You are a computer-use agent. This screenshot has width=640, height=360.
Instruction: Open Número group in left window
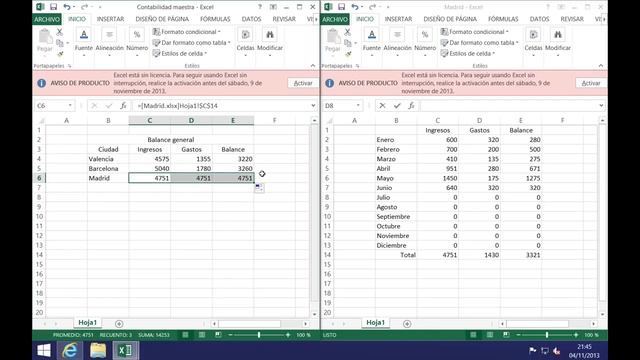coord(137,42)
